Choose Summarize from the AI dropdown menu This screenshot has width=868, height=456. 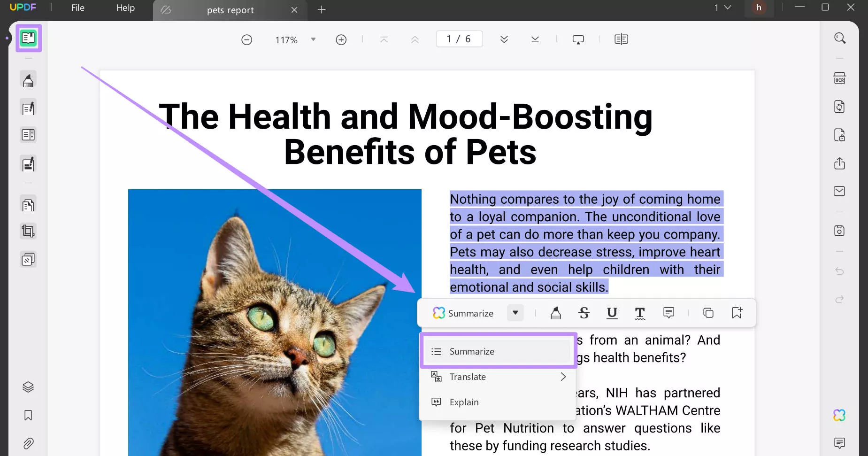click(x=498, y=351)
